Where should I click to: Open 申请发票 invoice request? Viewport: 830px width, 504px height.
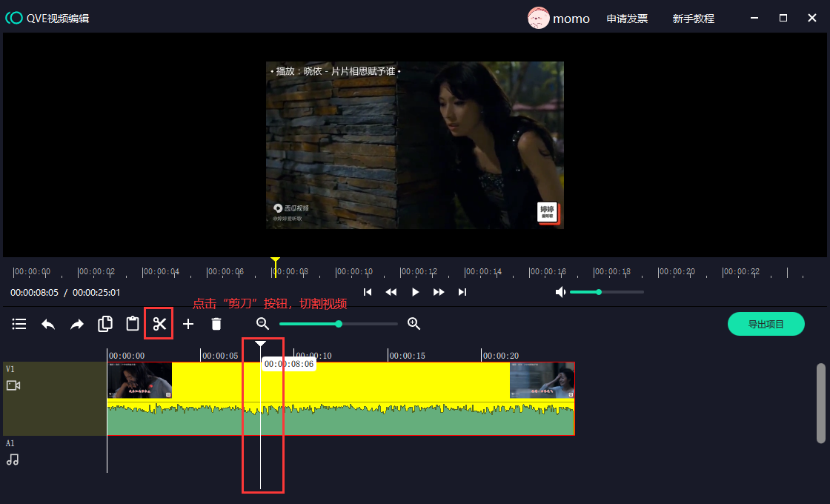[627, 19]
